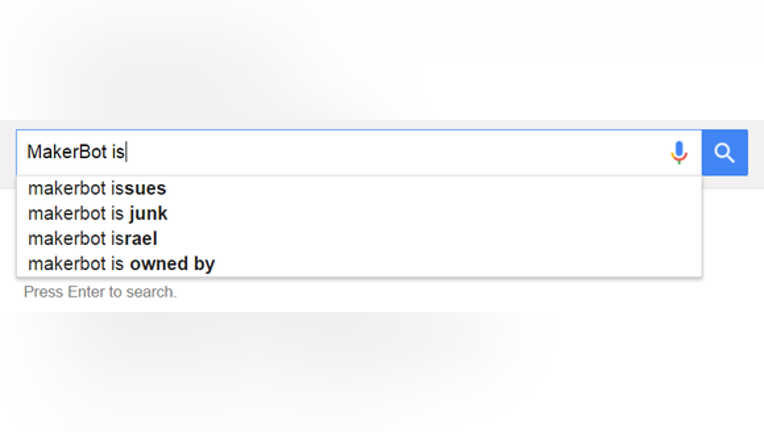
Task: Click the 'Press Enter to search.' hint text
Action: point(100,292)
